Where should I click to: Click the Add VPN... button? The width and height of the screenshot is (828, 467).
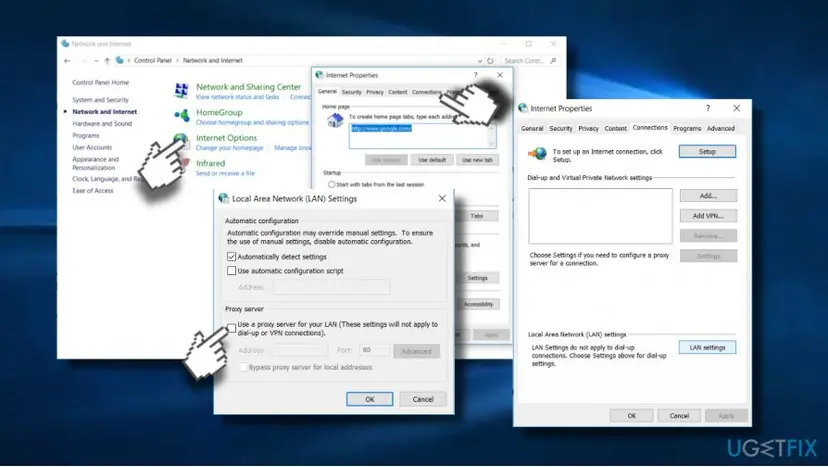point(708,216)
